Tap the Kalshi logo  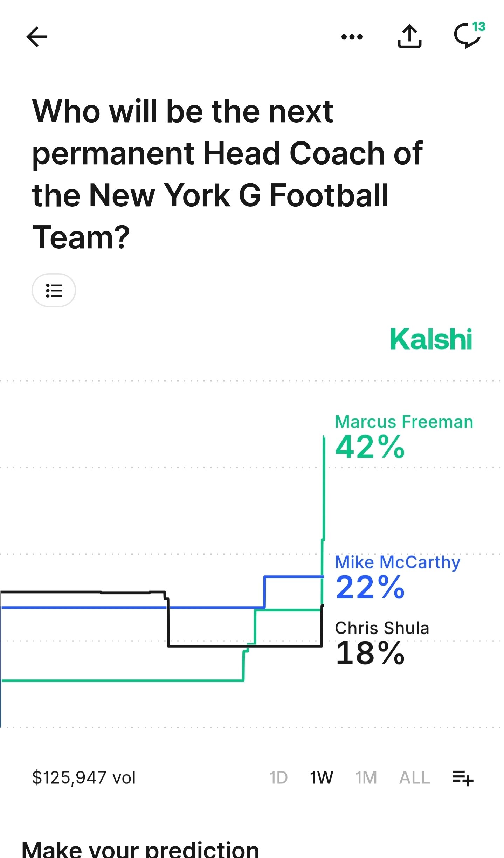coord(431,339)
